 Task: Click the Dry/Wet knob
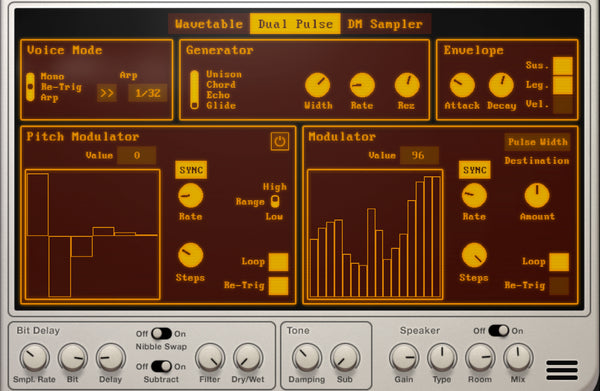(x=248, y=358)
